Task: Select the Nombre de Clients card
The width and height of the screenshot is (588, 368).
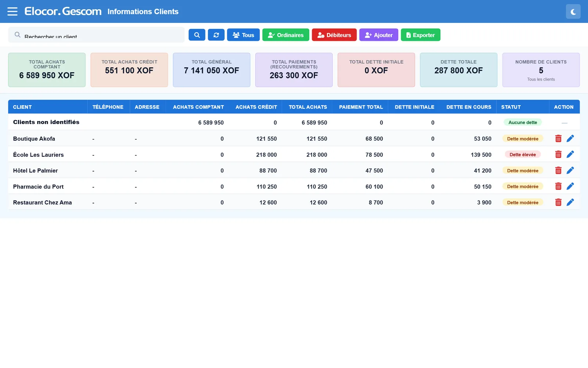Action: tap(541, 70)
